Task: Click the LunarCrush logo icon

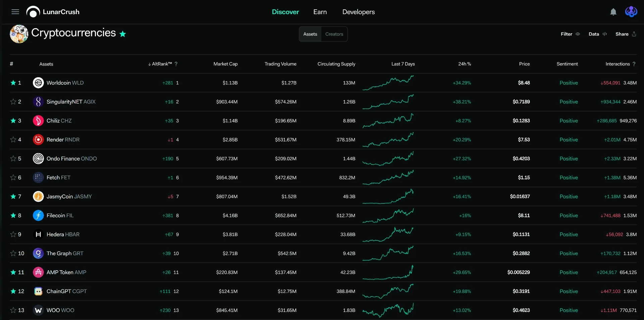Action: pos(33,12)
